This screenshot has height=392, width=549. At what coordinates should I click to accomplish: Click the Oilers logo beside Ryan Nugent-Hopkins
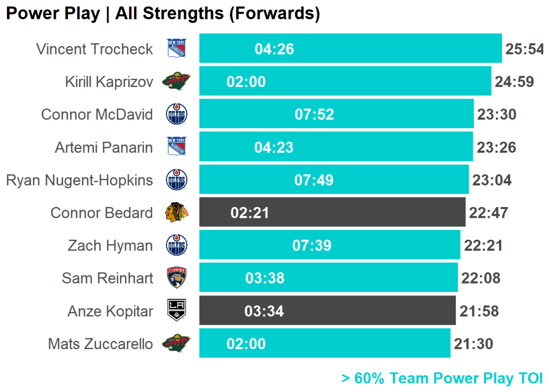coord(176,180)
